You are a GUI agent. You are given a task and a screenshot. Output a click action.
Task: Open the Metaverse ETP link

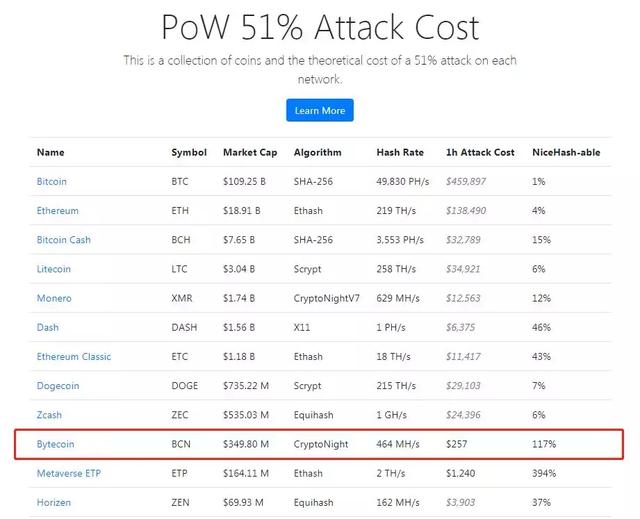70,473
